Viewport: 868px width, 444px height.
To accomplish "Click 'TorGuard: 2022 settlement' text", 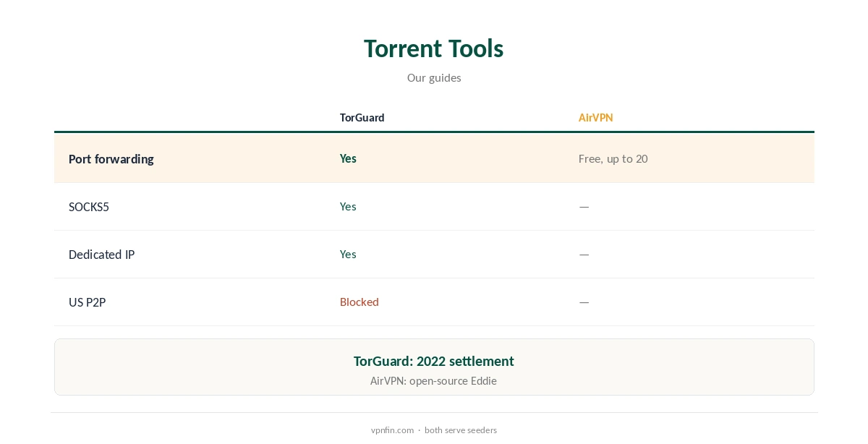I will pyautogui.click(x=434, y=361).
